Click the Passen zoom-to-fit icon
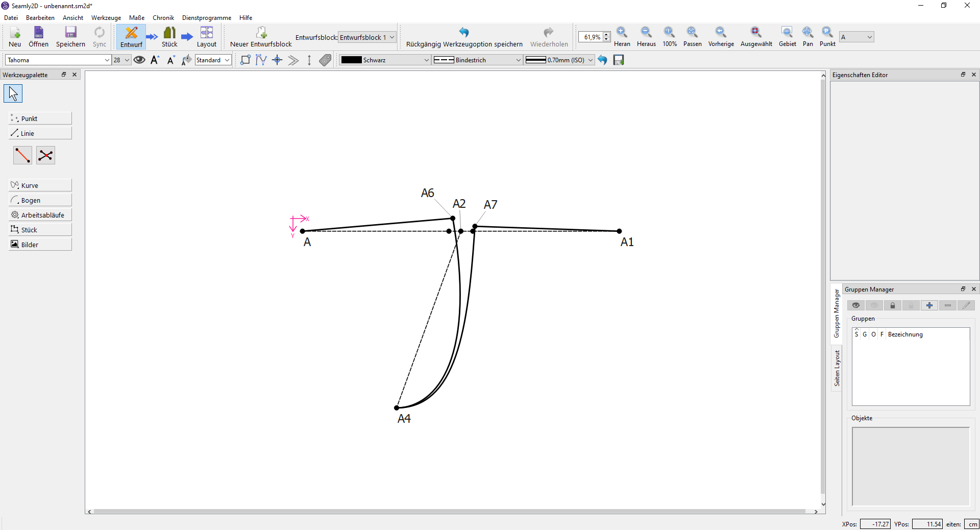 [x=692, y=33]
